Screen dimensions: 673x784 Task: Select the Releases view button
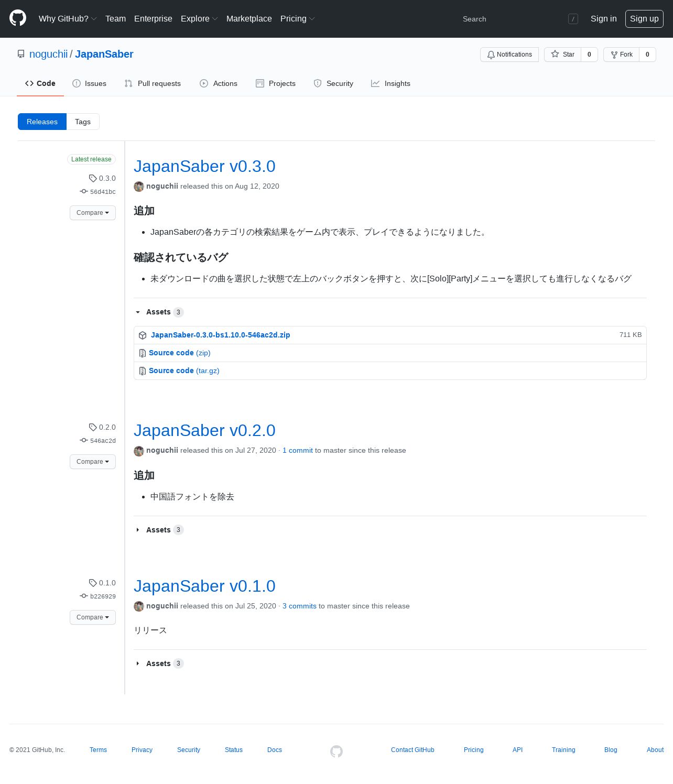tap(42, 122)
